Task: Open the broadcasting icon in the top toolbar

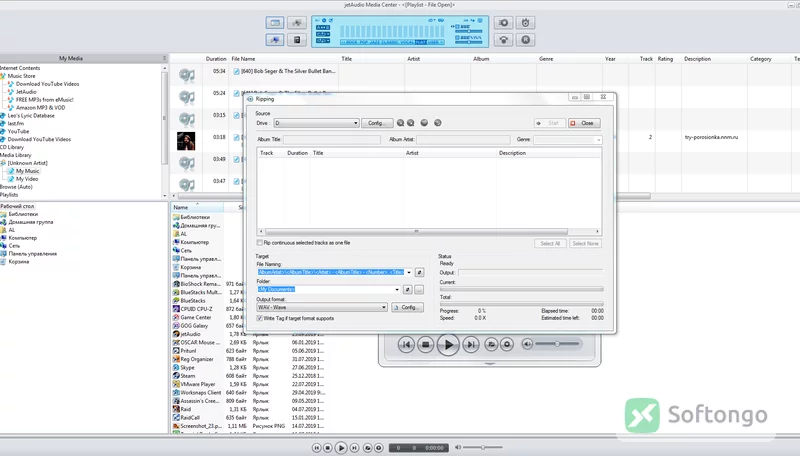Action: (x=504, y=40)
